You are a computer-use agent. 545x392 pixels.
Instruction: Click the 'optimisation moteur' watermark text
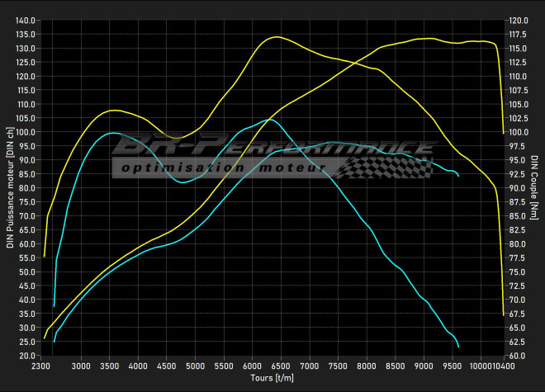(221, 168)
